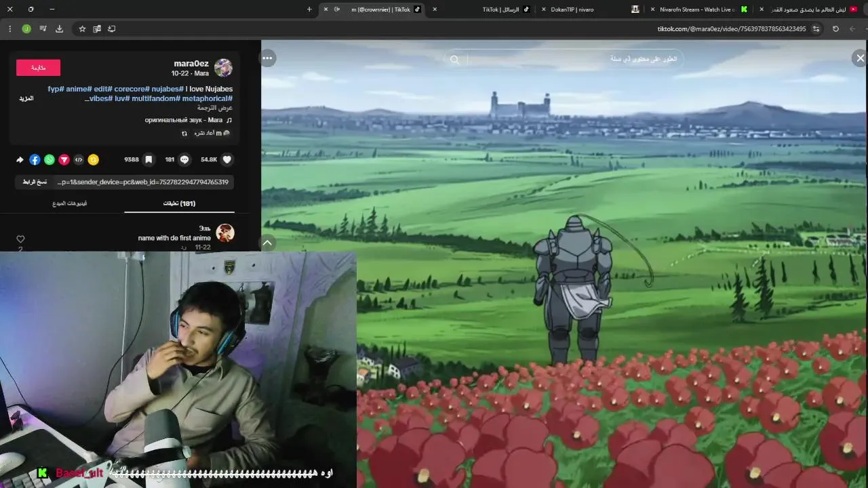Open site information icon beside the URL
Viewport: 868px width, 488px height.
coord(816,28)
